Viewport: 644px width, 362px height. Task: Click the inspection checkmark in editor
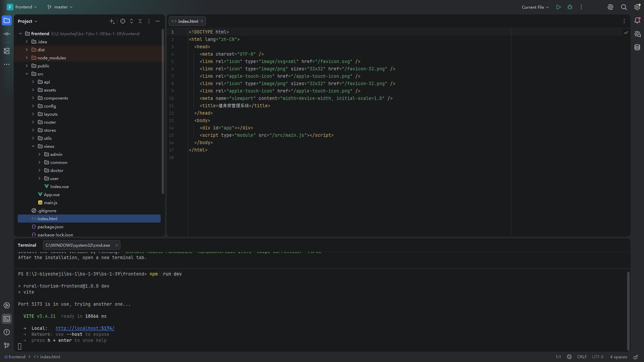point(626,33)
